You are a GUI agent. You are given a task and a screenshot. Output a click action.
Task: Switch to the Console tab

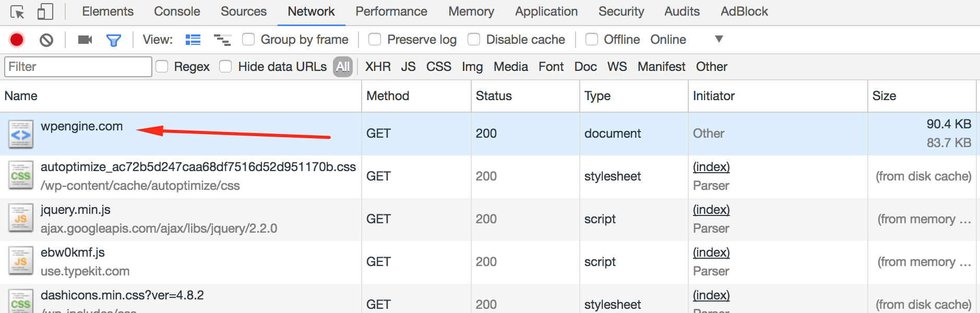coord(177,11)
